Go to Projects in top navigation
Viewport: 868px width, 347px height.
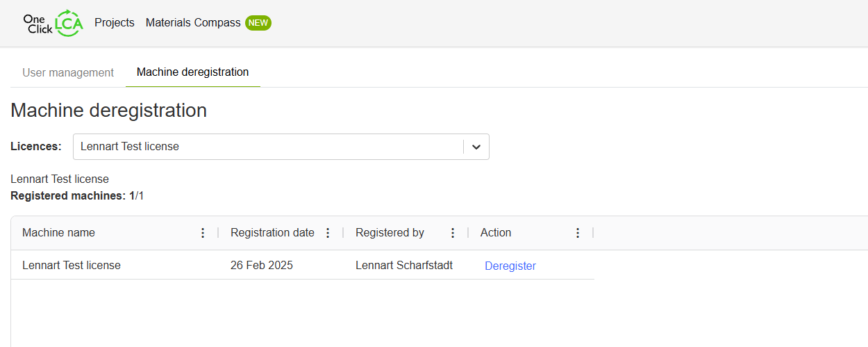point(115,23)
